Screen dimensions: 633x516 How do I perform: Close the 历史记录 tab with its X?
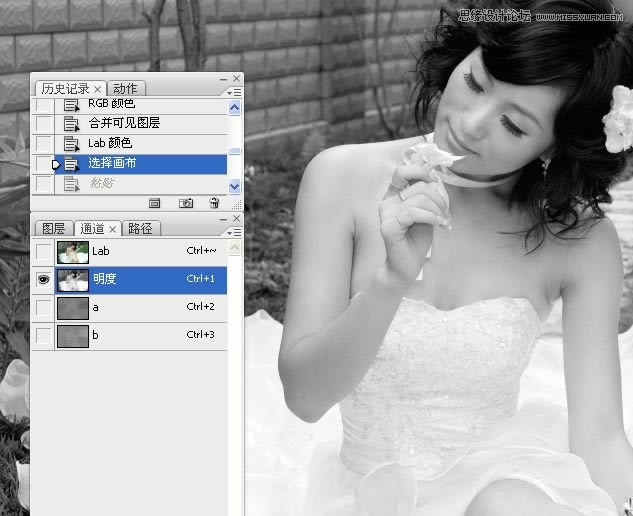coord(97,89)
